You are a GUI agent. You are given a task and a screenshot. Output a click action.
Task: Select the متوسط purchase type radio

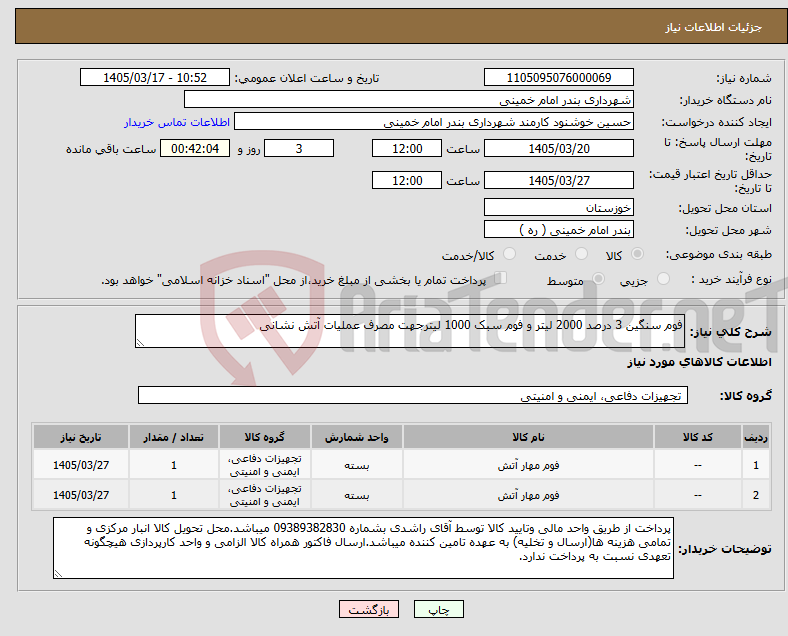pyautogui.click(x=598, y=278)
